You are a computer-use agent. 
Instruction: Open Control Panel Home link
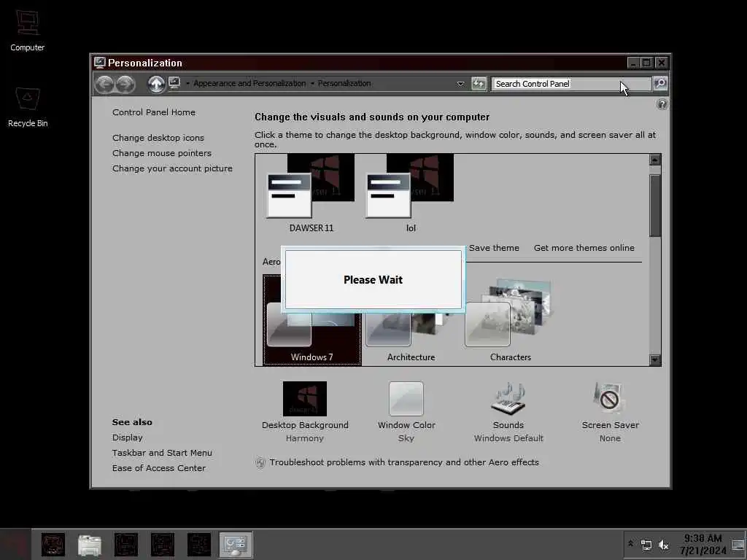(154, 112)
